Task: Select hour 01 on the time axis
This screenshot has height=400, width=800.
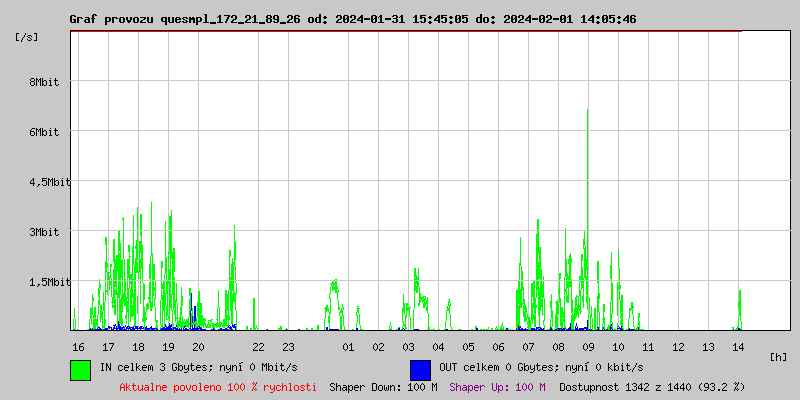Action: [348, 347]
